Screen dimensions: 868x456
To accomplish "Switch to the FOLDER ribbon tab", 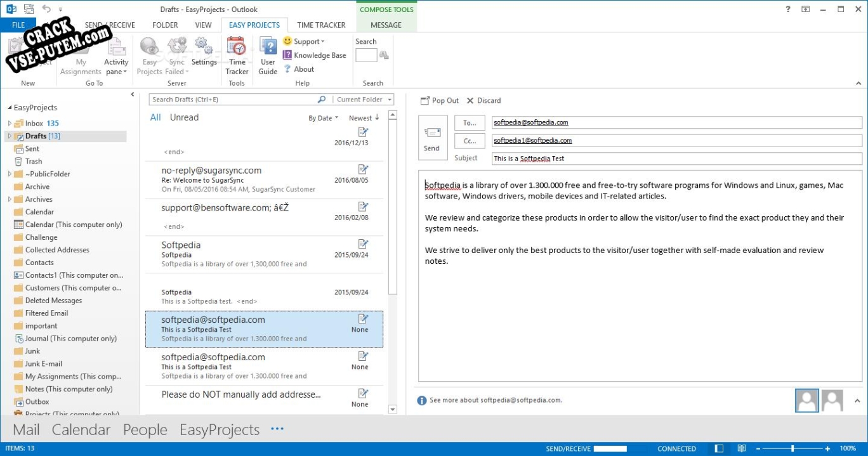I will click(x=165, y=25).
